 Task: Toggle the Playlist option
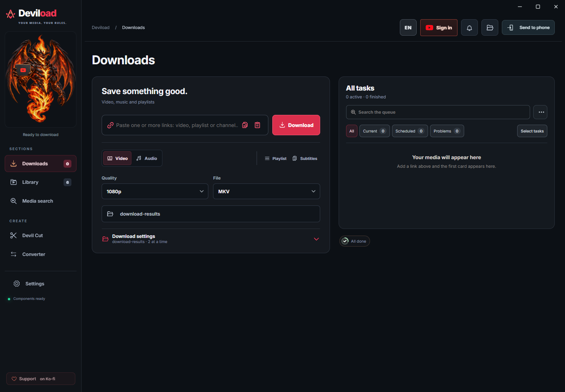(275, 158)
